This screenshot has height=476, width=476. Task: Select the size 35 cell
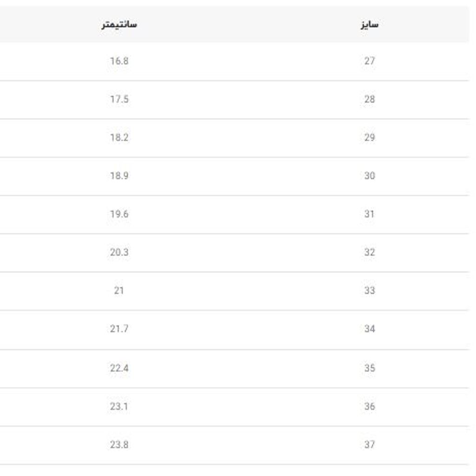(370, 368)
